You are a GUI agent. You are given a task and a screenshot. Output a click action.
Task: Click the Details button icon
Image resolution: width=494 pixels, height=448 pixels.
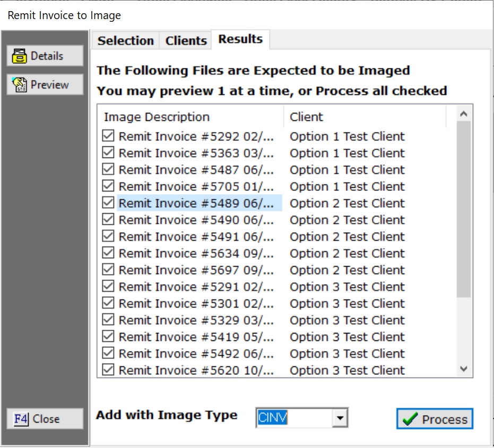20,56
